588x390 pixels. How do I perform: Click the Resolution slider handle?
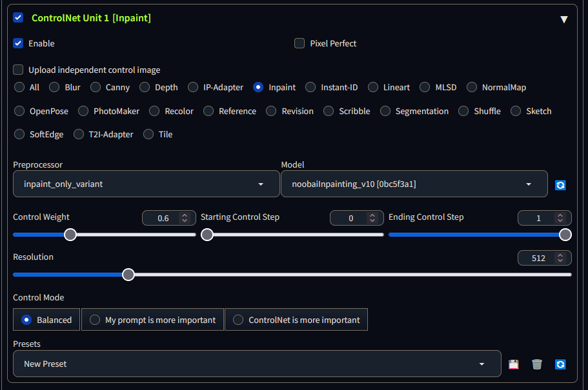click(x=128, y=275)
